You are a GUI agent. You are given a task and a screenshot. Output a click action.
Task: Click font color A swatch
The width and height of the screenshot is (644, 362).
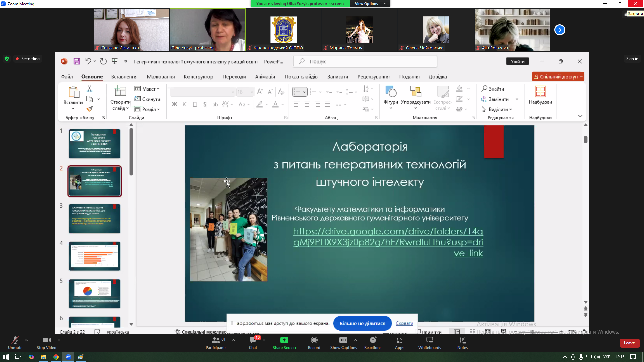point(275,104)
